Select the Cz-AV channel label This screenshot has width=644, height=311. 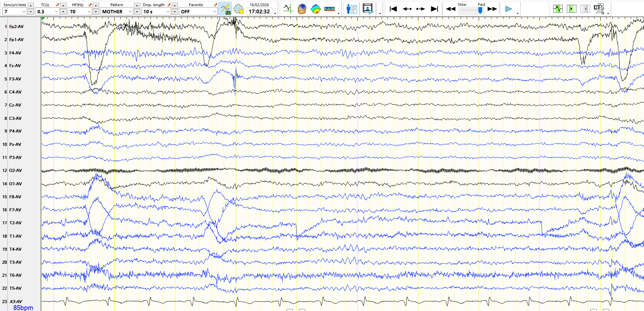[x=15, y=105]
